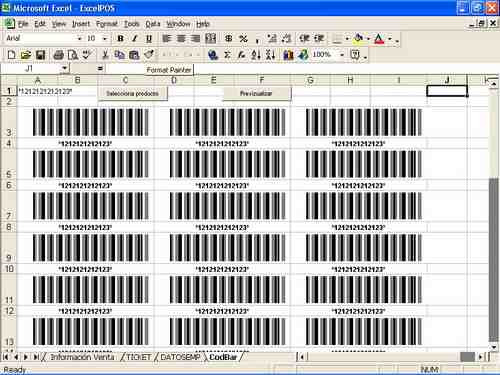Open Fill Color dropdown arrow

coord(368,39)
